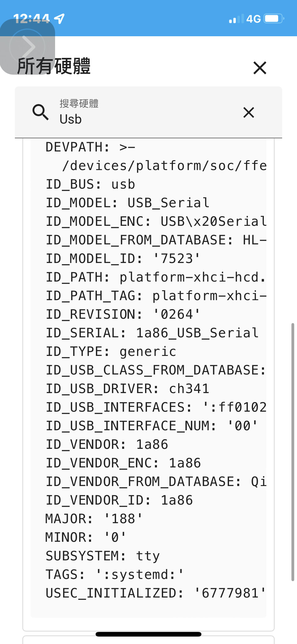Focus the 搜尋硬體 search field
This screenshot has width=297, height=644.
point(148,112)
